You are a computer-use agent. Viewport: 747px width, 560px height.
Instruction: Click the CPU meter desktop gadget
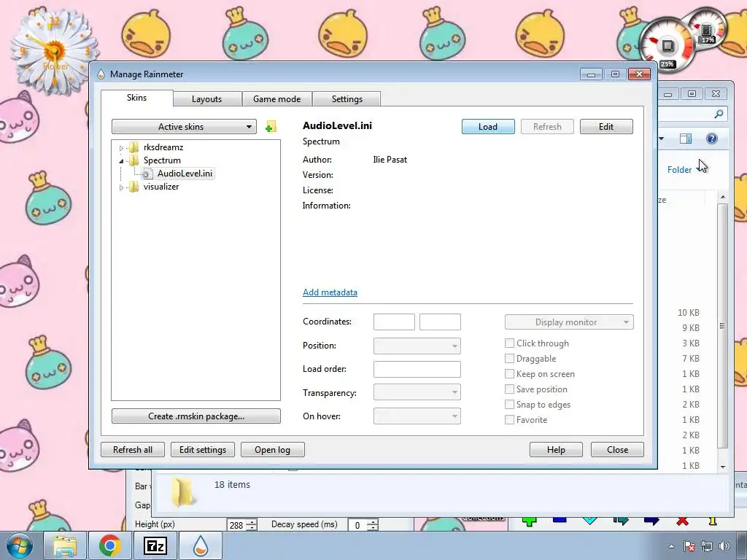click(667, 46)
